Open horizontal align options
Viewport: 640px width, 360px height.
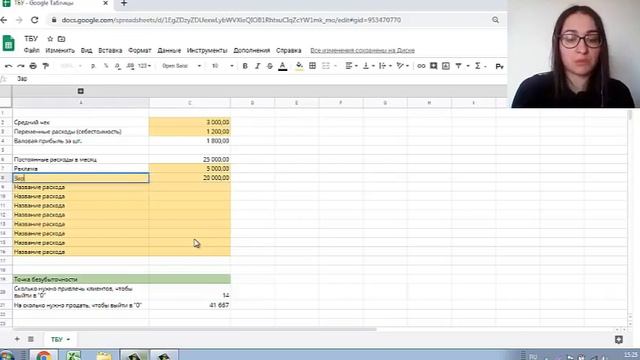click(351, 66)
